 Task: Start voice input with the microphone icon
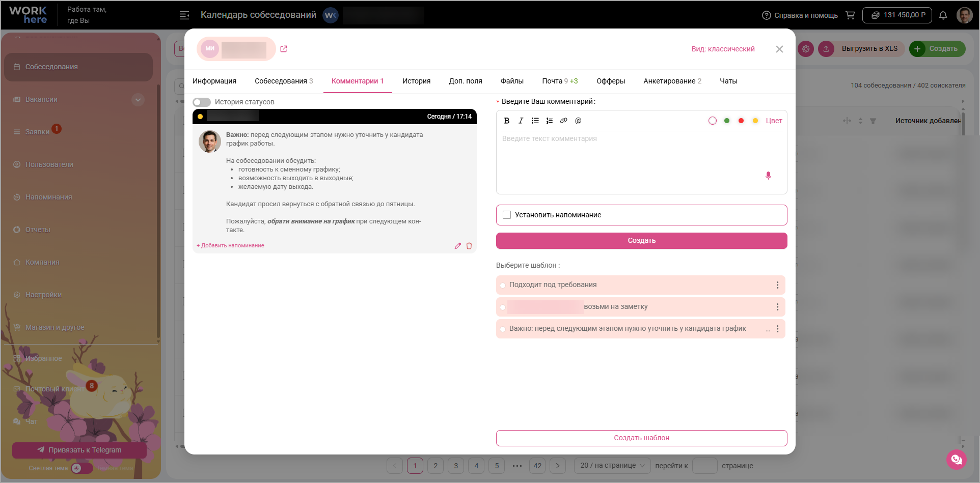click(x=768, y=176)
